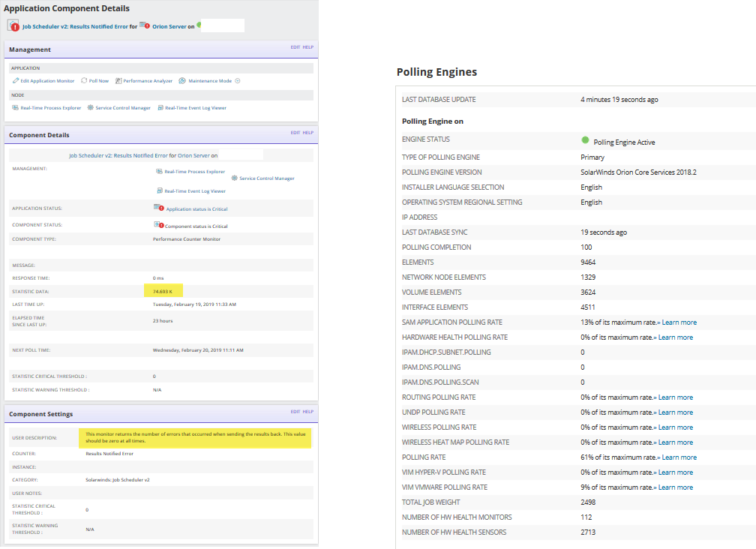Click last database update 4 minutes 19 seconds ago

619,99
